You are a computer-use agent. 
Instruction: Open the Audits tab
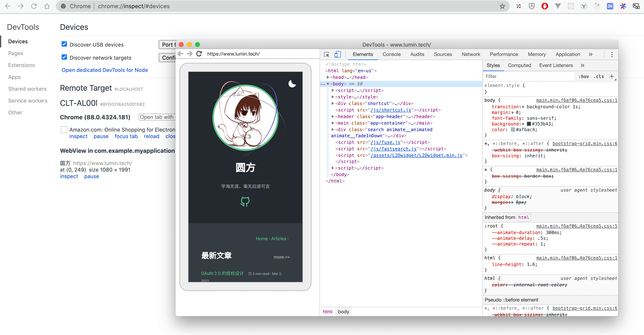pos(417,54)
